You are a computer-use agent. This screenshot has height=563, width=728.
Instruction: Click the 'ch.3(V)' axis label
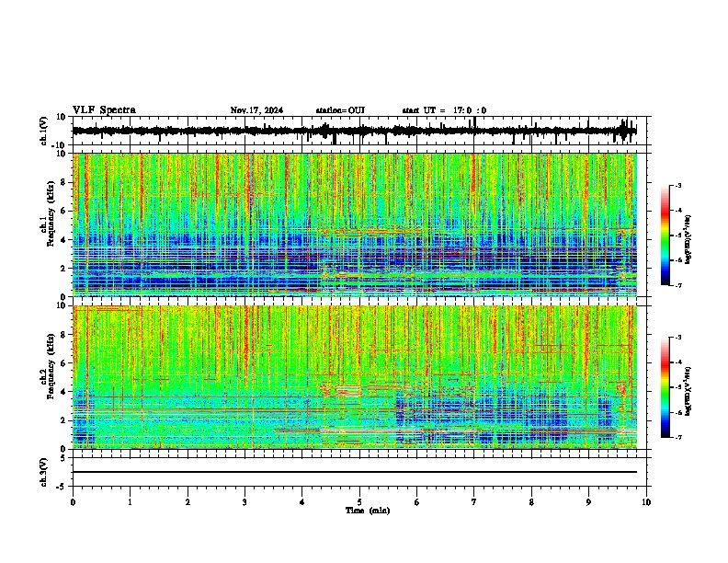point(44,472)
